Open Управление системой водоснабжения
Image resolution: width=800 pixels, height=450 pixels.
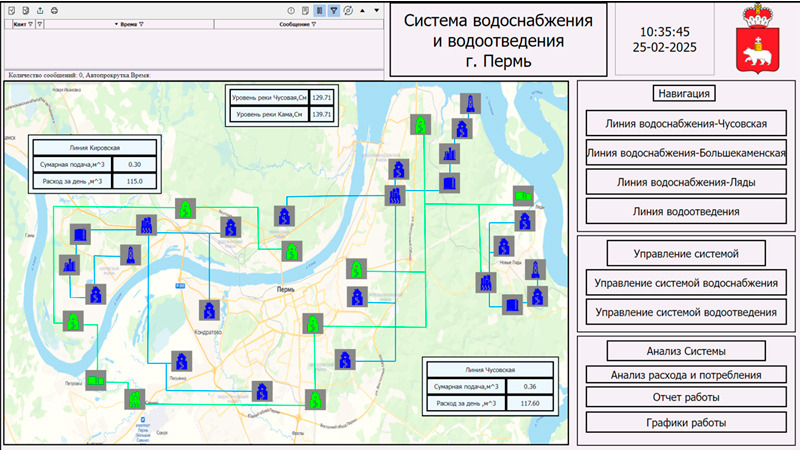(x=686, y=283)
